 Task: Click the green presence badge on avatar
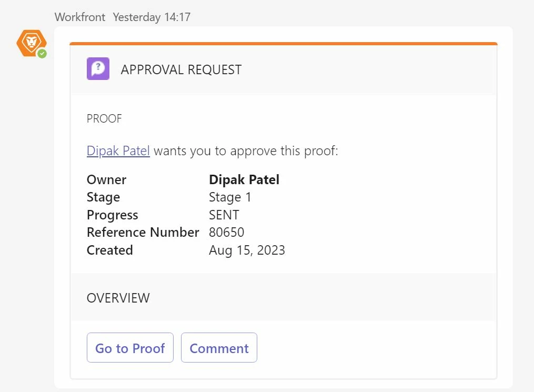[x=42, y=54]
